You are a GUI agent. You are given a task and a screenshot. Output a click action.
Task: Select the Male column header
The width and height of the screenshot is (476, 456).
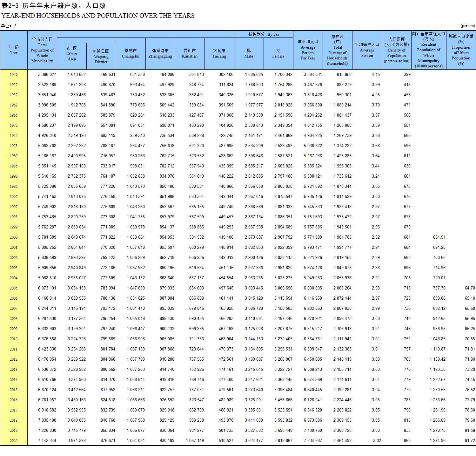(249, 53)
